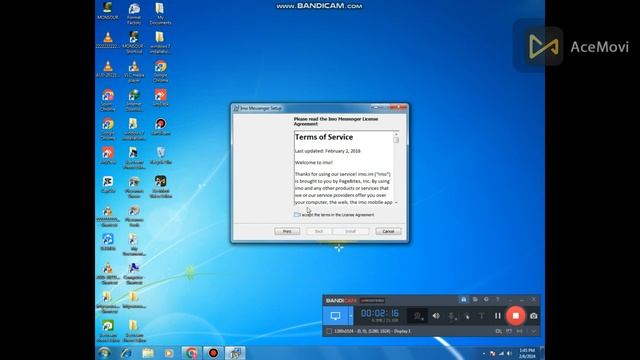Click the Print button in imo Setup

pyautogui.click(x=287, y=231)
